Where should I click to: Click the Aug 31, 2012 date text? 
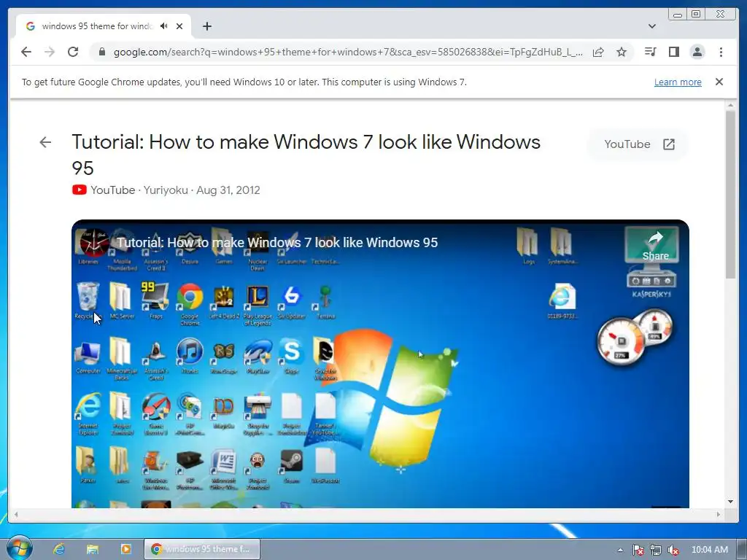coord(228,190)
